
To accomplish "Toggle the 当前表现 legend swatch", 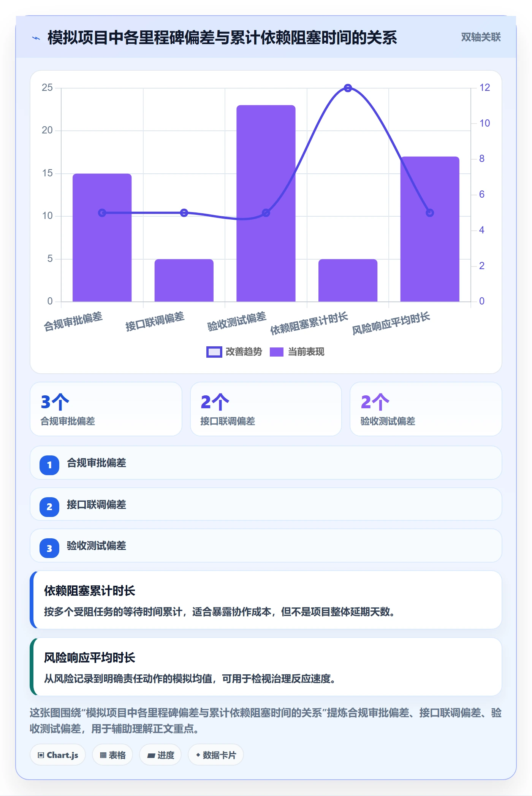I will (x=277, y=352).
